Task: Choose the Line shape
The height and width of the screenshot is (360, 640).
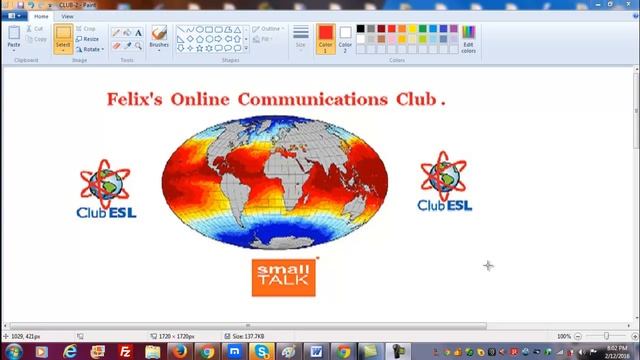Action: coord(180,30)
